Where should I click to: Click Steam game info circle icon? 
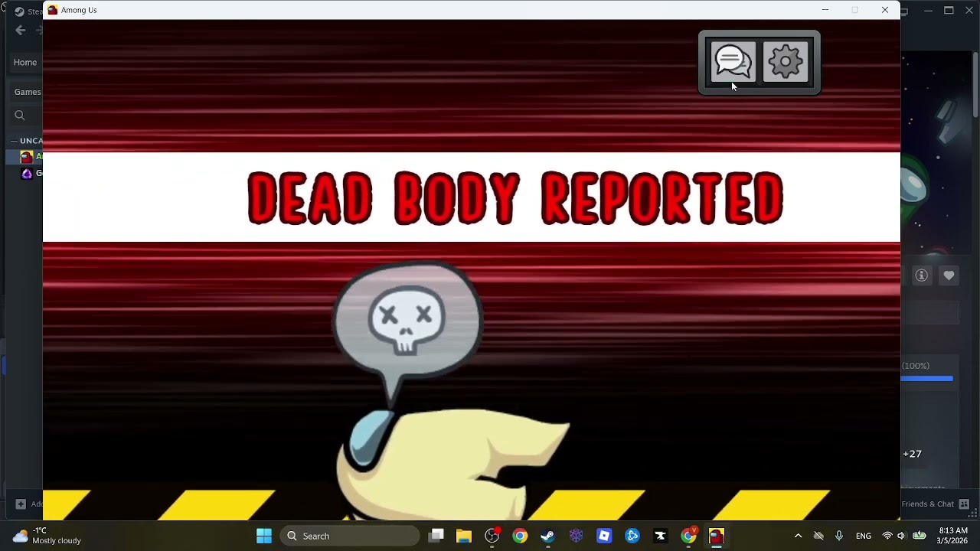922,275
